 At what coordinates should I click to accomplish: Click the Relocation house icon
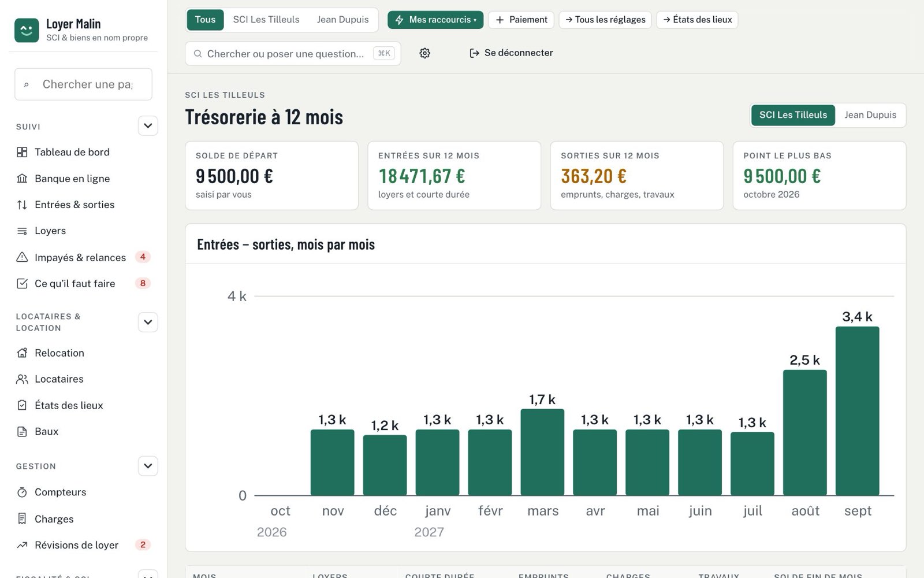pos(22,353)
